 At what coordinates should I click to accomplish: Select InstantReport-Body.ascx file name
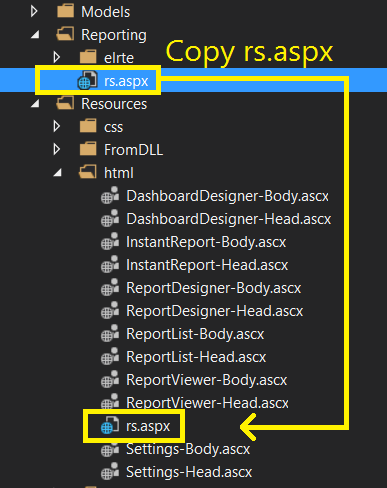pos(206,242)
